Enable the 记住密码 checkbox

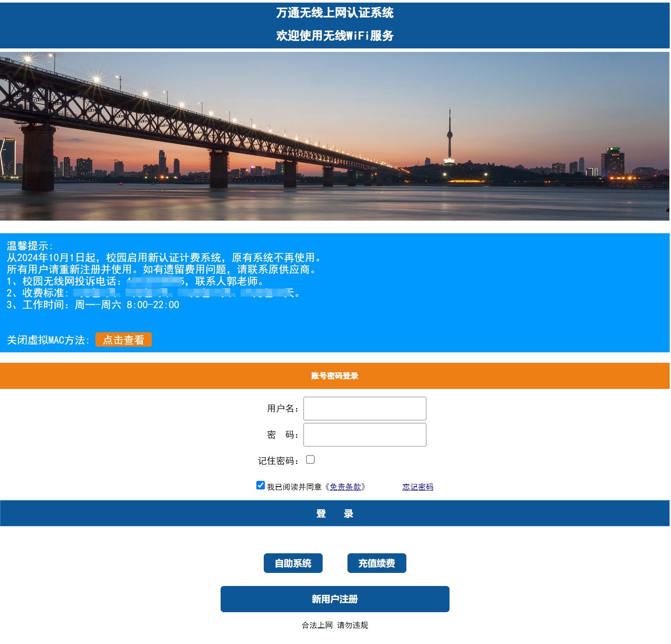(310, 460)
